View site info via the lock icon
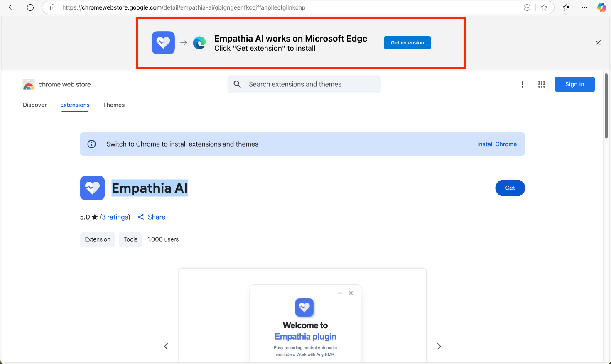The image size is (611, 364). (53, 7)
